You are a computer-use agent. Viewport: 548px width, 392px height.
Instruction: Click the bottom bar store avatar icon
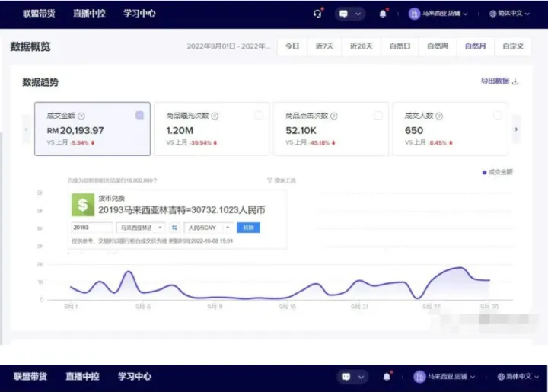419,377
